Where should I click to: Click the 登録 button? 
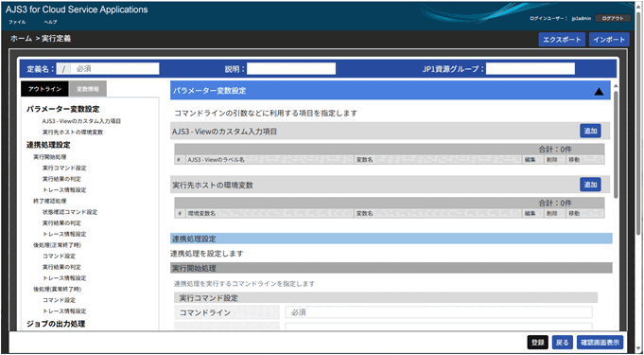click(x=538, y=343)
